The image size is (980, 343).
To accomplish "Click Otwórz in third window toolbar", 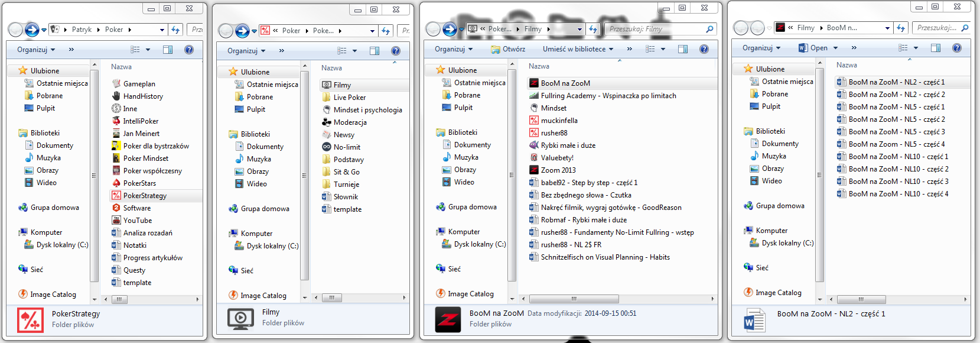I will (508, 49).
